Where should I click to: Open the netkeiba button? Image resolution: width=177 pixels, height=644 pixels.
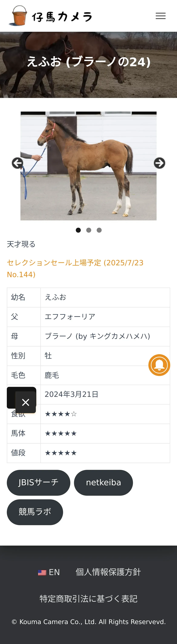(x=103, y=483)
